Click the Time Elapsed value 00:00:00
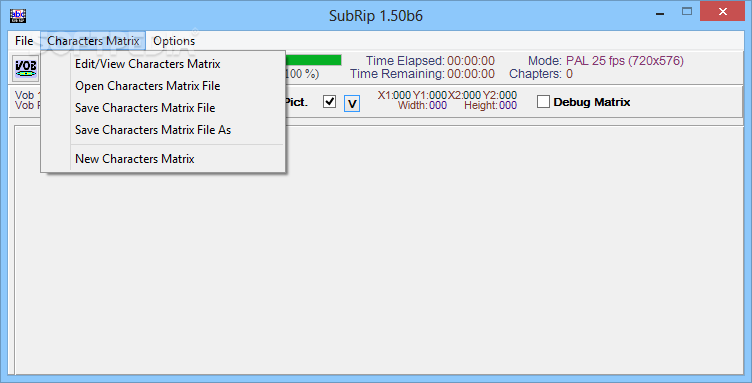This screenshot has width=752, height=383. tap(470, 61)
